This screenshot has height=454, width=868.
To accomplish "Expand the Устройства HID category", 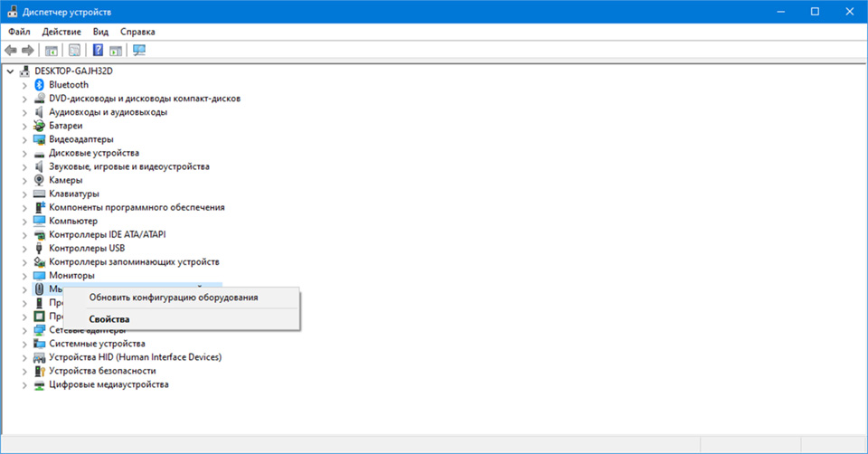I will (x=24, y=357).
